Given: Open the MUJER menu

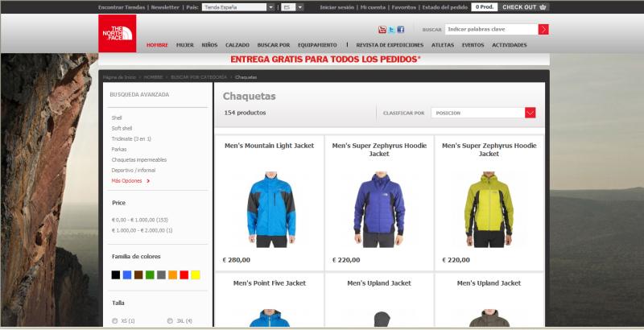Looking at the screenshot, I should (185, 45).
